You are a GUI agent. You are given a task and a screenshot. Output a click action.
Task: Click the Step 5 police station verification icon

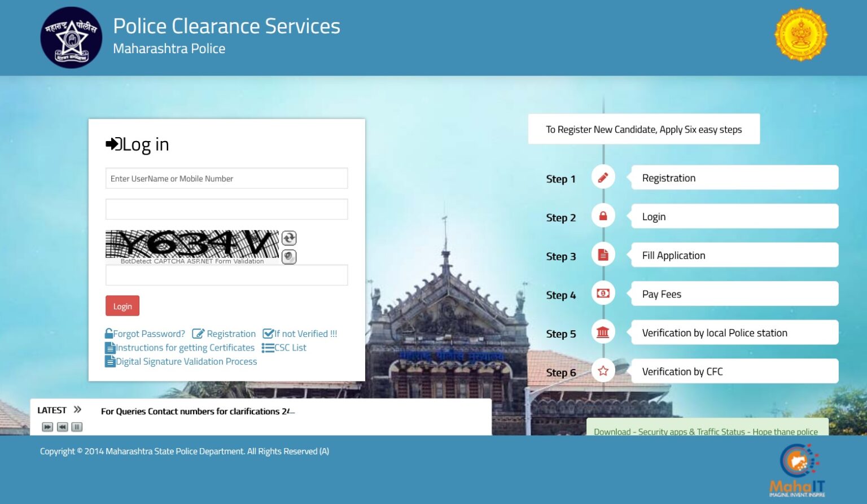(602, 332)
